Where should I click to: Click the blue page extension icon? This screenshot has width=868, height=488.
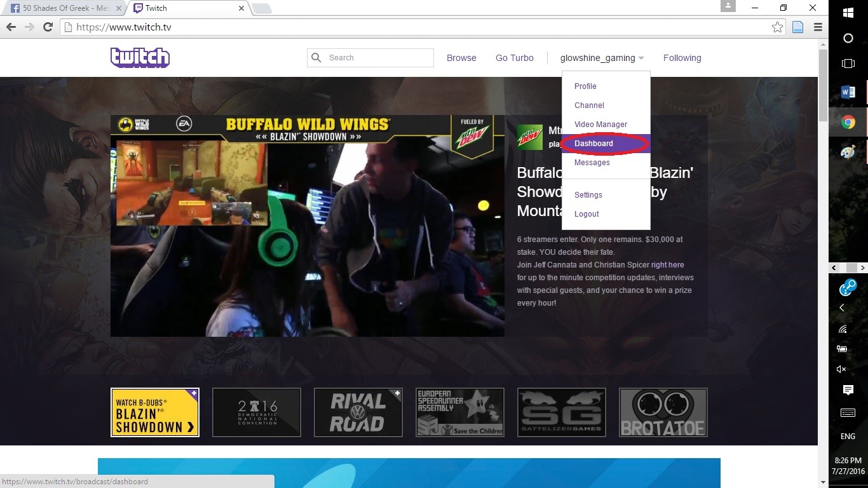[797, 27]
